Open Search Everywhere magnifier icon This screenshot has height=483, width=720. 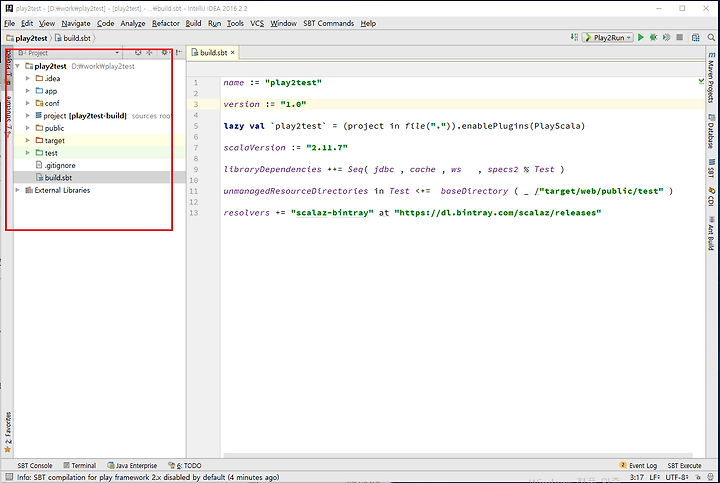point(711,38)
